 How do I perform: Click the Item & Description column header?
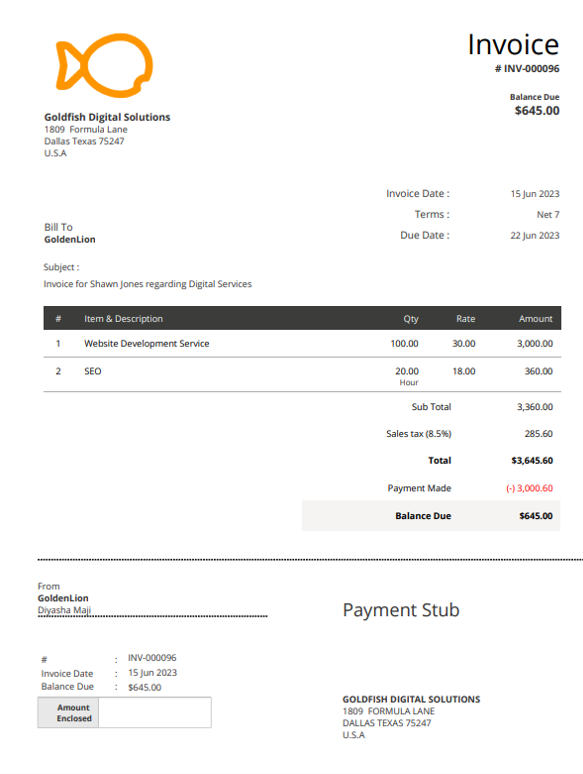pyautogui.click(x=123, y=319)
